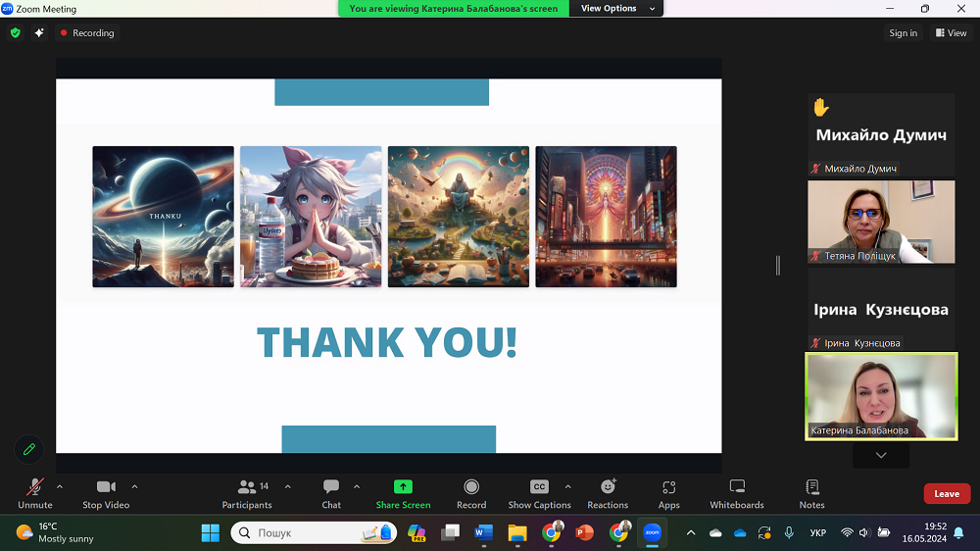Click Sign in at top right
The width and height of the screenshot is (980, 551).
pos(903,33)
